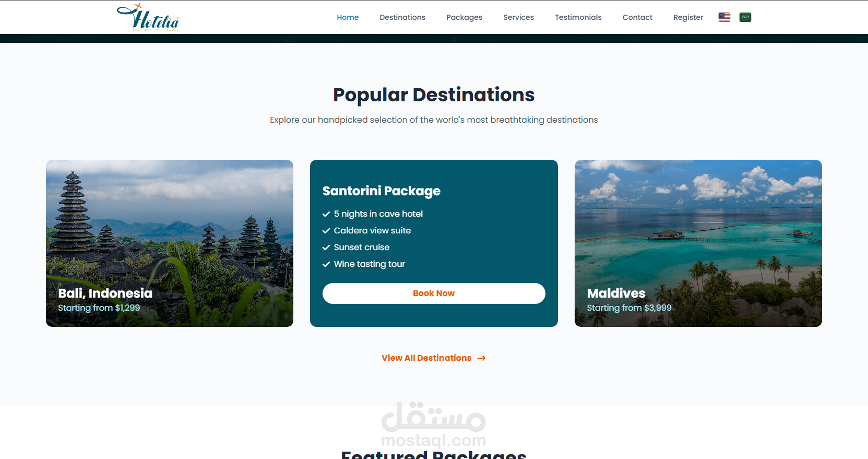Open the Bali, Indonesia destination card

click(x=170, y=243)
